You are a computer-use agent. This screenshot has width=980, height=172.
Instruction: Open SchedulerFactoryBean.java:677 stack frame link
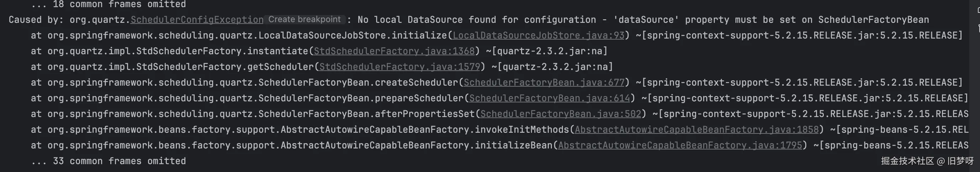click(x=544, y=82)
